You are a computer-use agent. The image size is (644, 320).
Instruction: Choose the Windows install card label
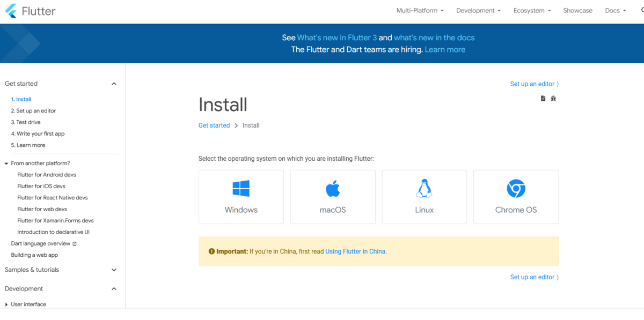241,210
